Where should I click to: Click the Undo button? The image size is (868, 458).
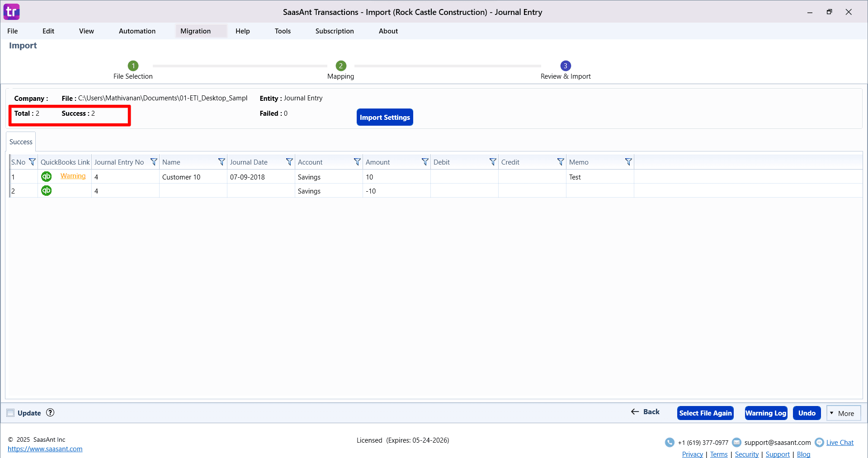[807, 413]
